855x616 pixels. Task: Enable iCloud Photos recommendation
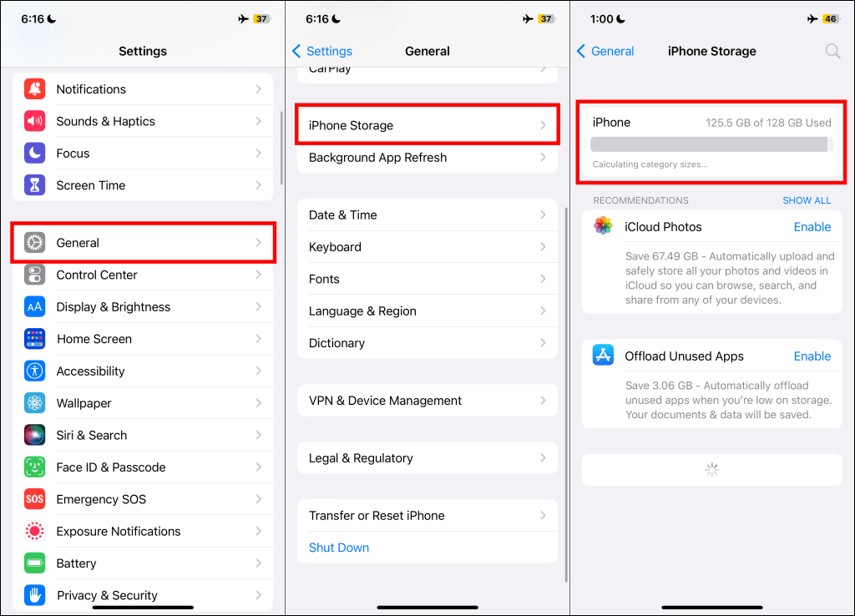(812, 227)
